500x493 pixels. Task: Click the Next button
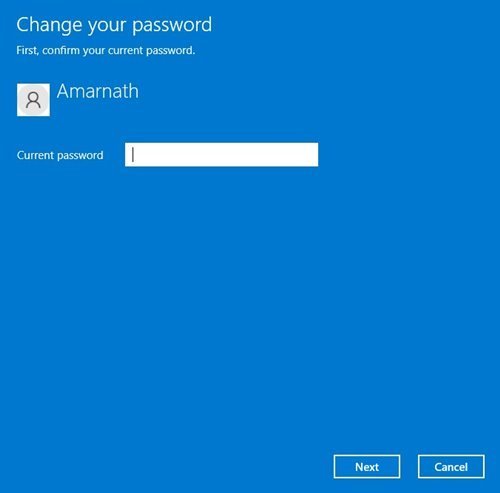367,467
